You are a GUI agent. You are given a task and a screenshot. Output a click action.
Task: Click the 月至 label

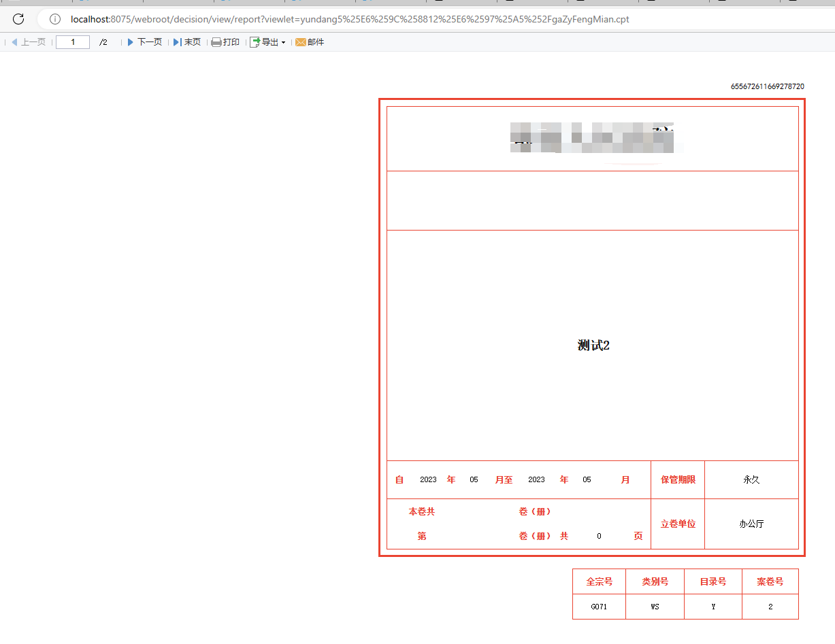pos(504,479)
